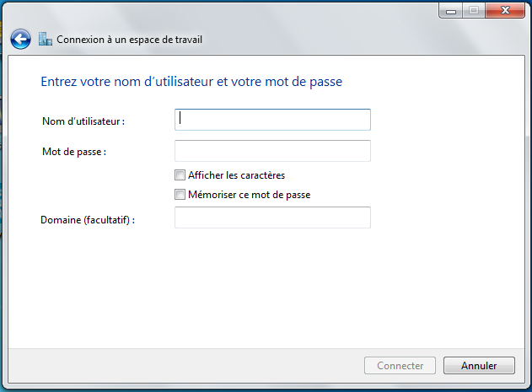The width and height of the screenshot is (532, 392).
Task: Close the dialog with the red X
Action: pyautogui.click(x=503, y=11)
